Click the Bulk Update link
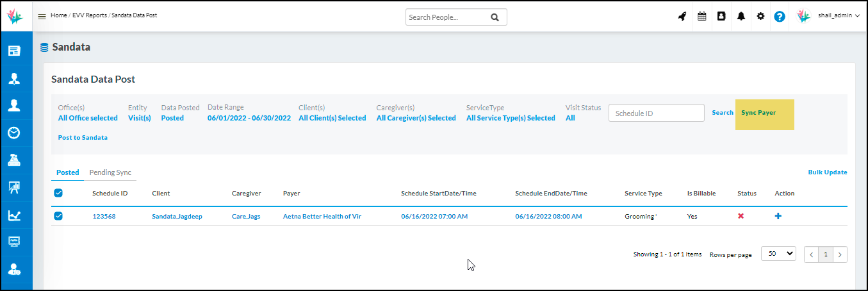868x291 pixels. [827, 172]
